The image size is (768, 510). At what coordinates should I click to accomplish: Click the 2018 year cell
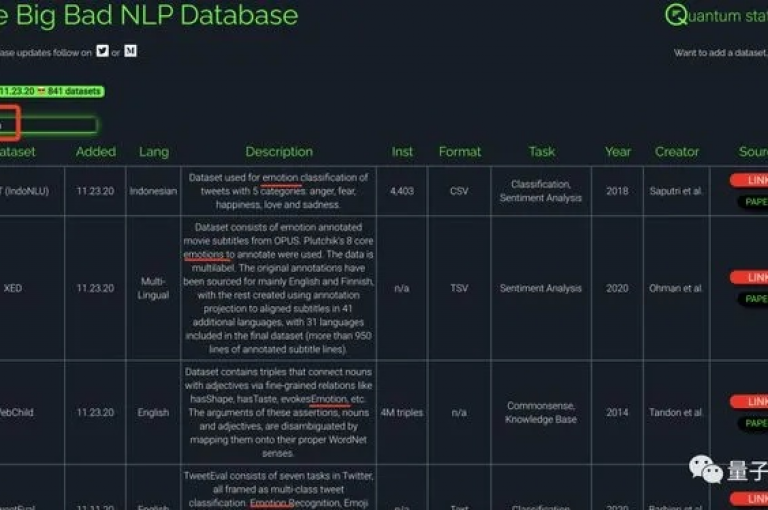(617, 191)
